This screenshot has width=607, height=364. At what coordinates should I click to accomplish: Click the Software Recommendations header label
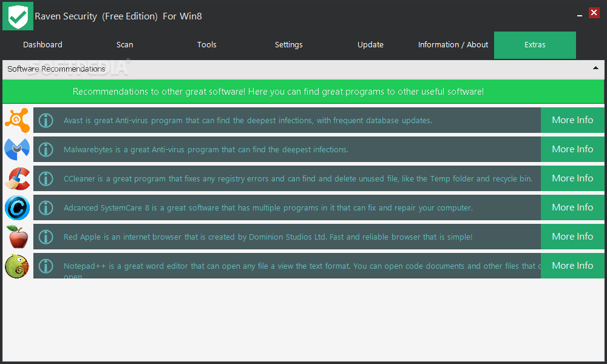[x=56, y=69]
